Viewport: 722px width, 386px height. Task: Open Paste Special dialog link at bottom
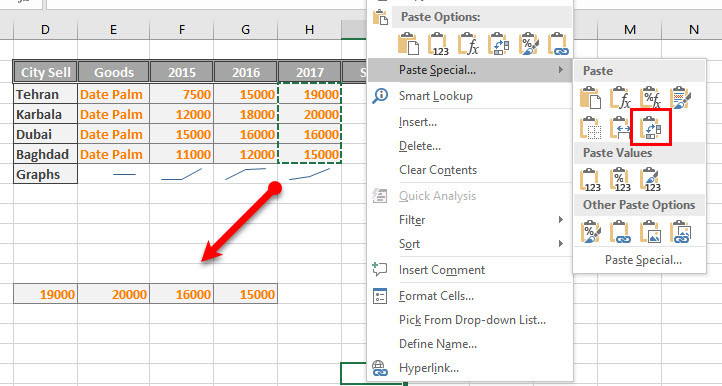(x=643, y=260)
